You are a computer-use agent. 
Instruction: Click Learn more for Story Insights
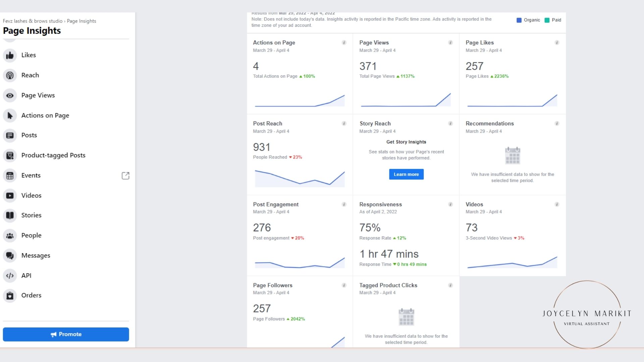click(406, 174)
